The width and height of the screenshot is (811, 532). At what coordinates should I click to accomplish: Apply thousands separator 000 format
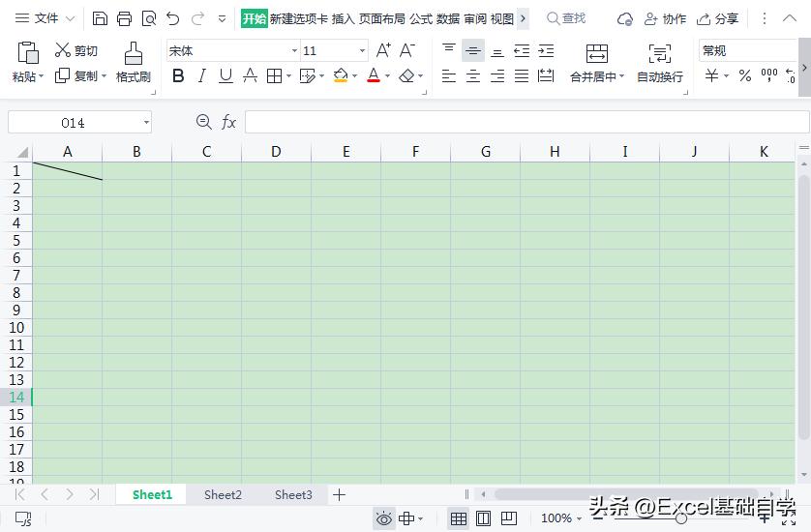(x=769, y=76)
